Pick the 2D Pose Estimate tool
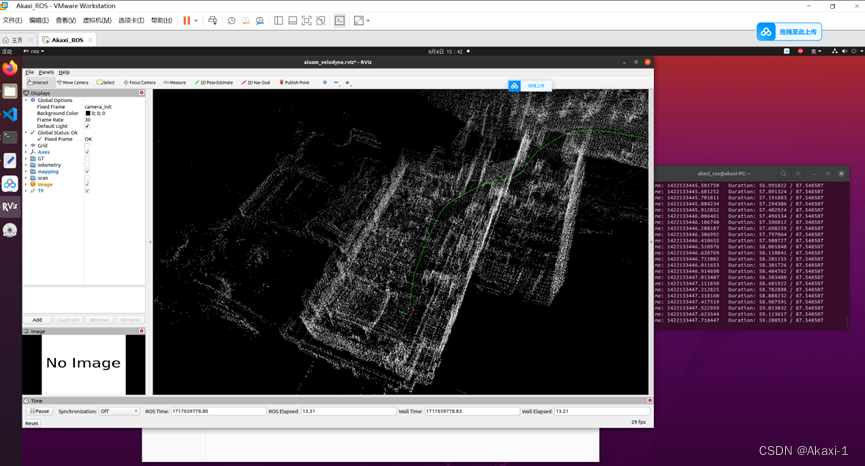The image size is (865, 466). 214,82
